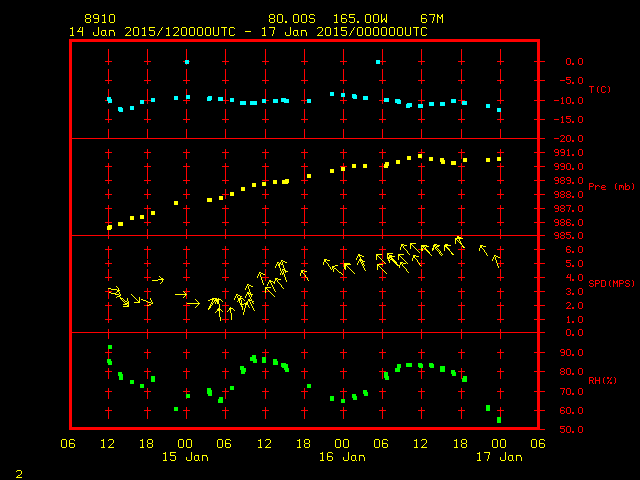This screenshot has height=480, width=640.
Task: Click the 3.0 wind speed tick label
Action: pyautogui.click(x=574, y=292)
